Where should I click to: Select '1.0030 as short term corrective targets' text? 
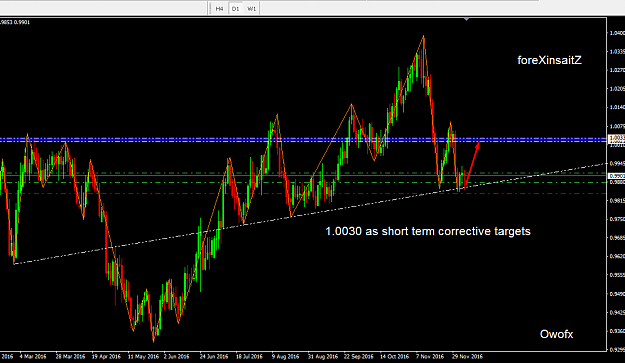[x=428, y=231]
